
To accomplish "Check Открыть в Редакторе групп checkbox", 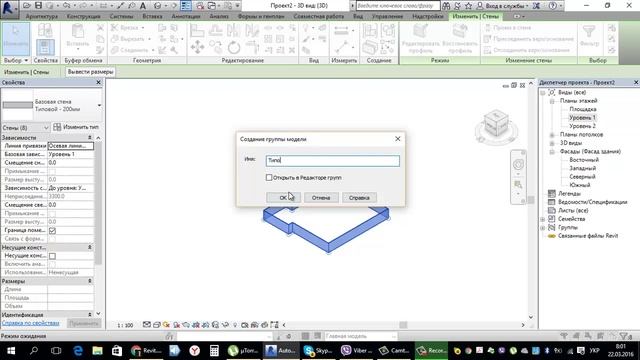I will coord(269,178).
